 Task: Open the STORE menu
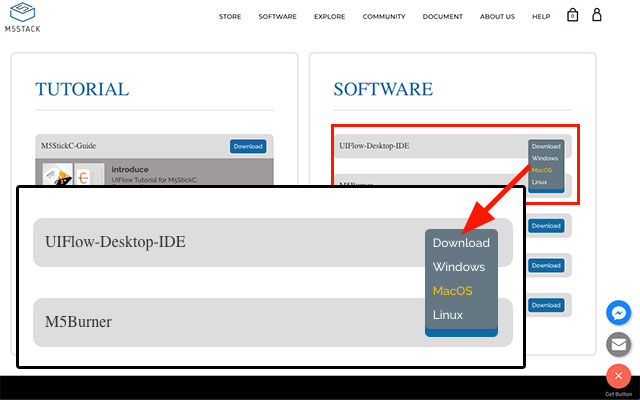(230, 17)
